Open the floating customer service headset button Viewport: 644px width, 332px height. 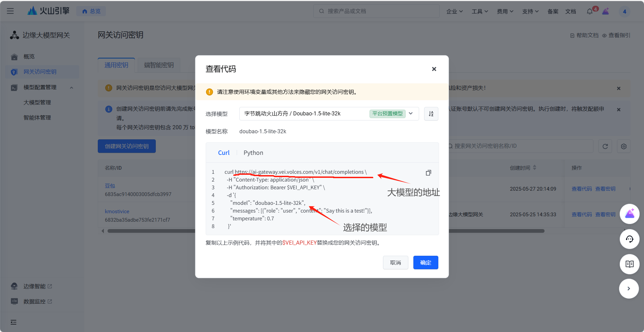(630, 239)
